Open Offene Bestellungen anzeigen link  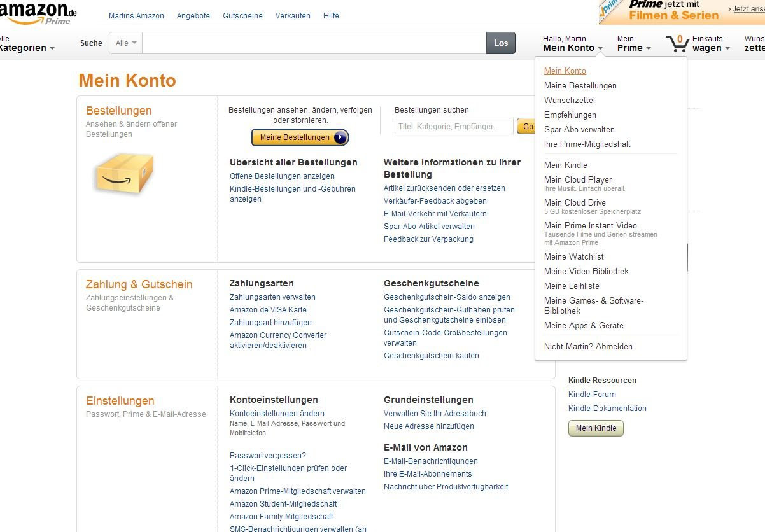tap(282, 176)
